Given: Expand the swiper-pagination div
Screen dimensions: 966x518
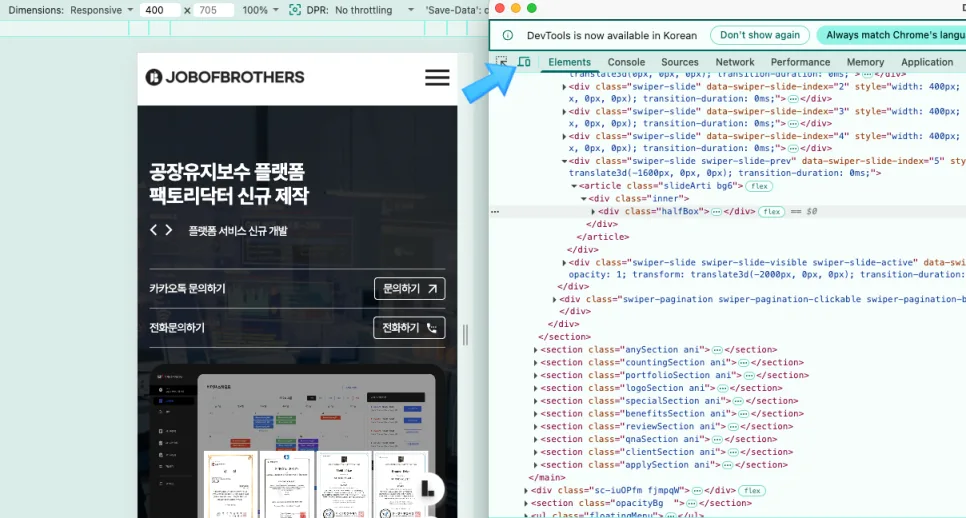Looking at the screenshot, I should [554, 299].
